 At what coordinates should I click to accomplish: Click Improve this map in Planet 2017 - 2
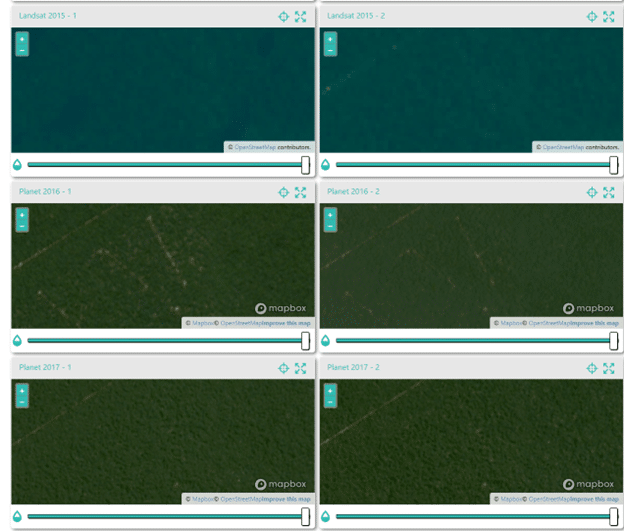[x=595, y=499]
